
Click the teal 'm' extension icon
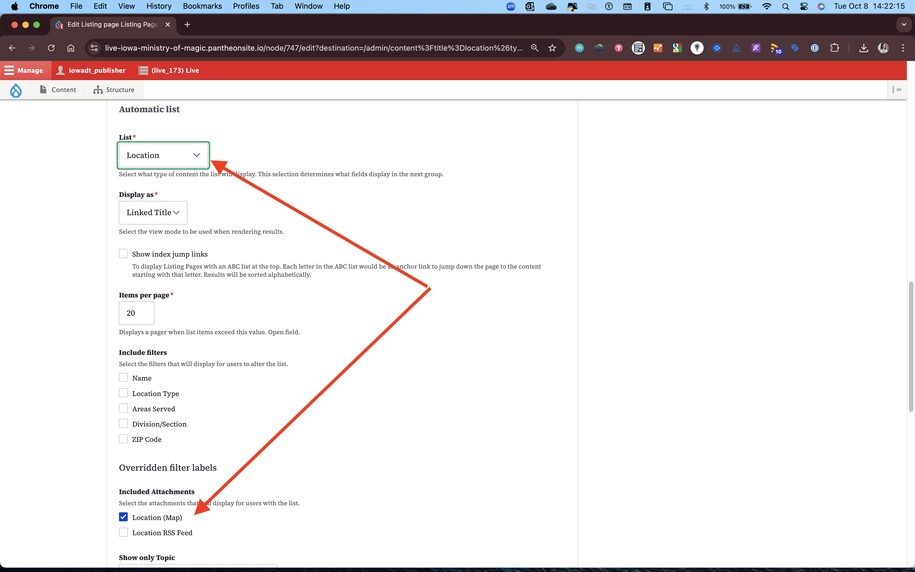[579, 48]
